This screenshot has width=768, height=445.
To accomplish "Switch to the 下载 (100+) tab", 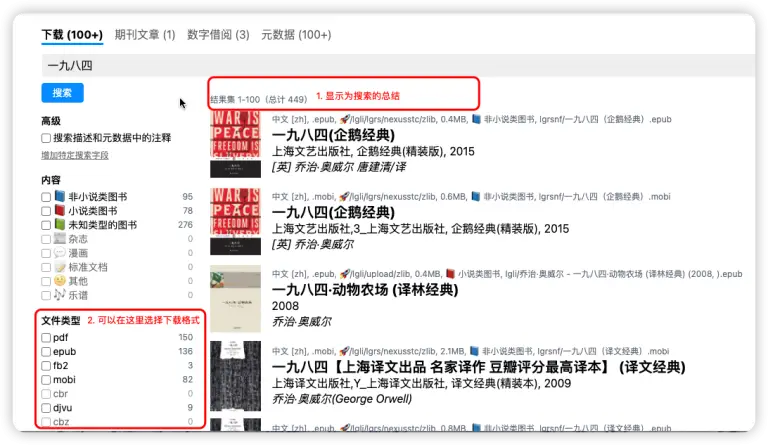I will tap(72, 35).
